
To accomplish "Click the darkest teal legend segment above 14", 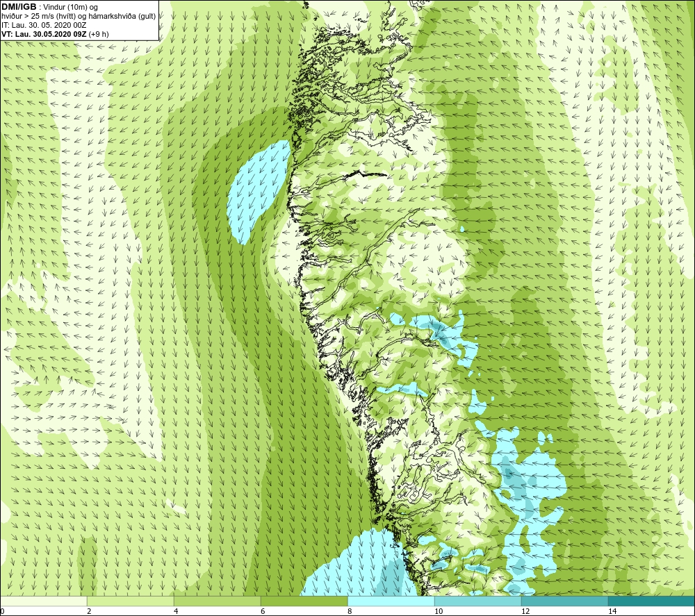I will (x=652, y=601).
